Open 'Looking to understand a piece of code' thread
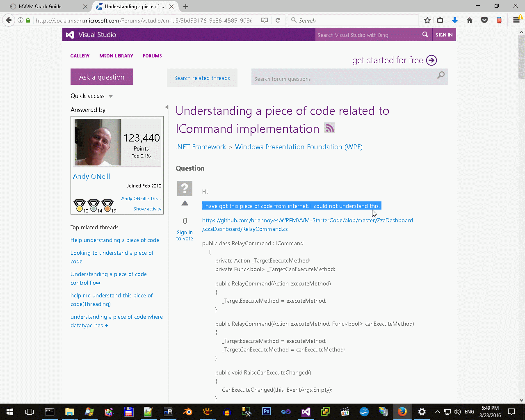 click(112, 257)
